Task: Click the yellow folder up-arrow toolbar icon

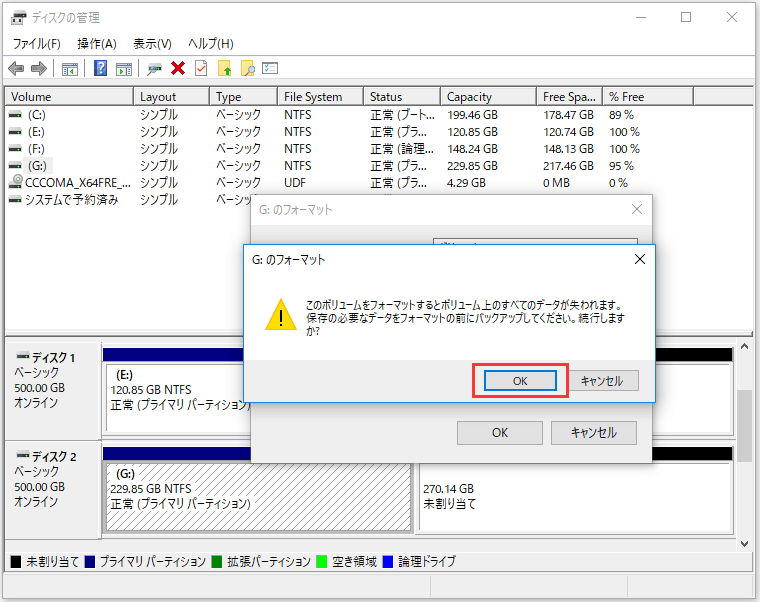Action: pos(224,68)
